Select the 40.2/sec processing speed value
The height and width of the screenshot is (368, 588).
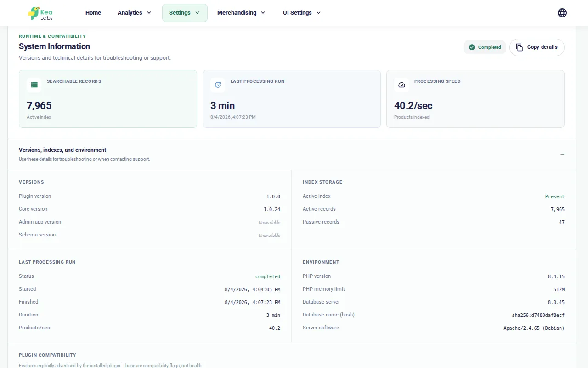(413, 105)
